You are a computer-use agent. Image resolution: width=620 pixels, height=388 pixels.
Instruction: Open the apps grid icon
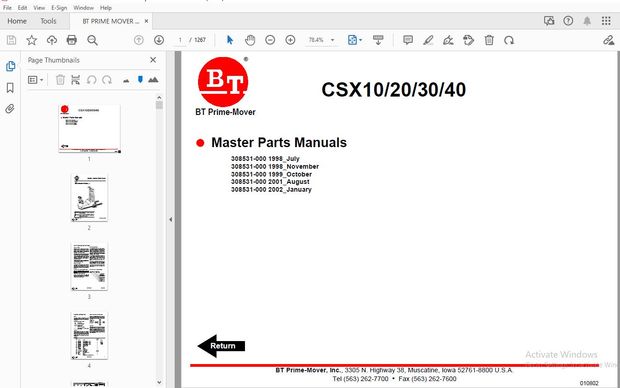click(606, 21)
